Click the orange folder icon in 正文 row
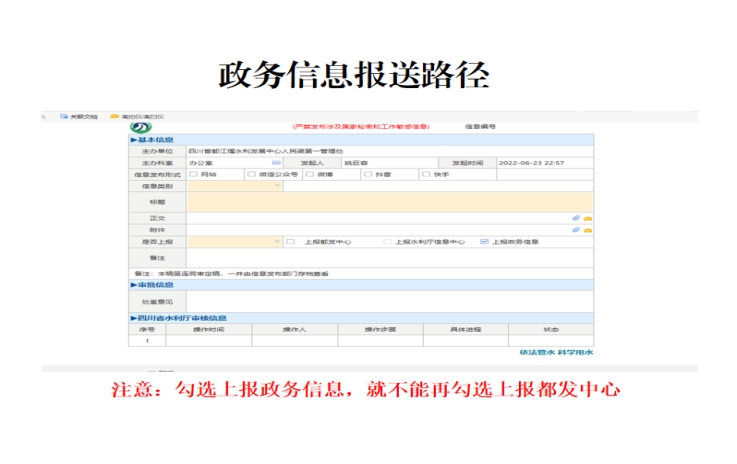The height and width of the screenshot is (464, 737). (587, 218)
